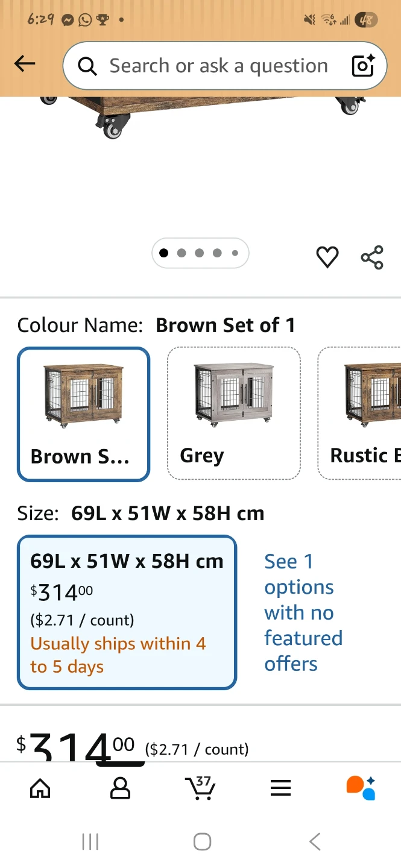Tap the magnifying glass search icon

point(87,66)
